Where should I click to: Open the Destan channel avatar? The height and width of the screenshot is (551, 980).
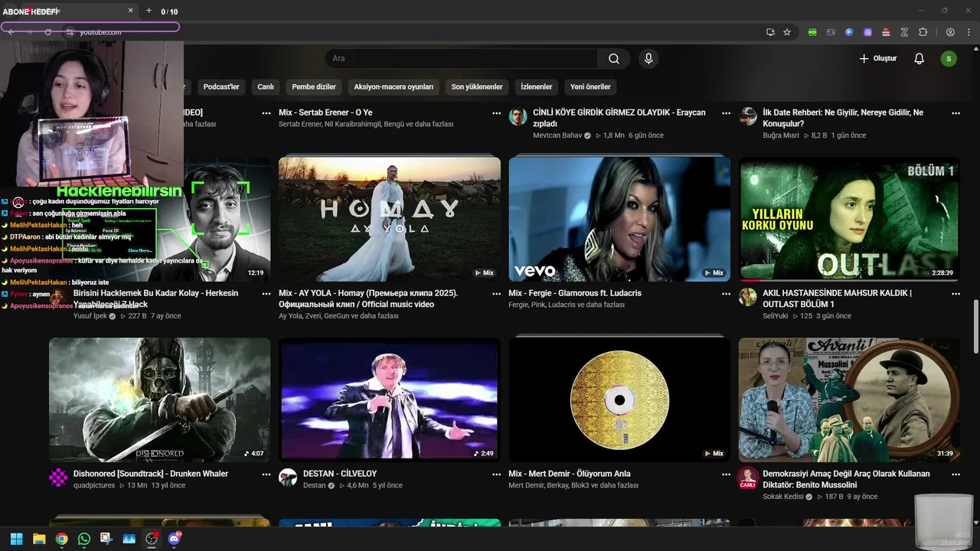(x=288, y=478)
